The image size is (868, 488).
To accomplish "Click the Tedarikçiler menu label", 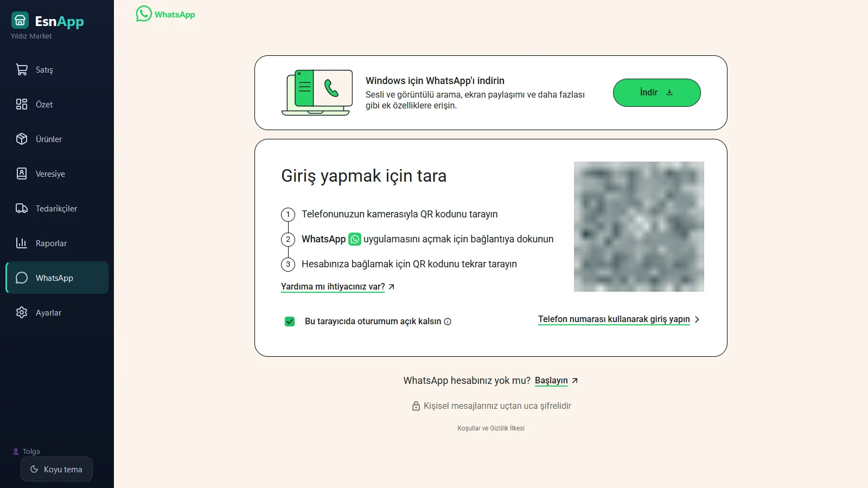I will (56, 209).
